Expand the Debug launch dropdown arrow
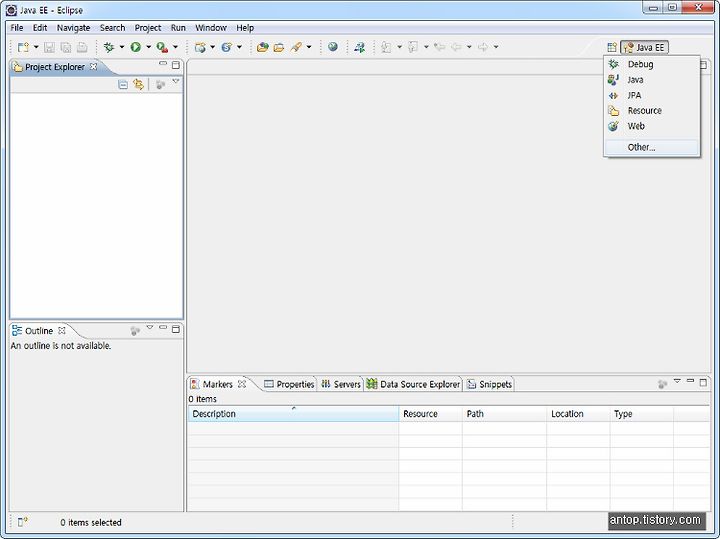 [x=122, y=47]
